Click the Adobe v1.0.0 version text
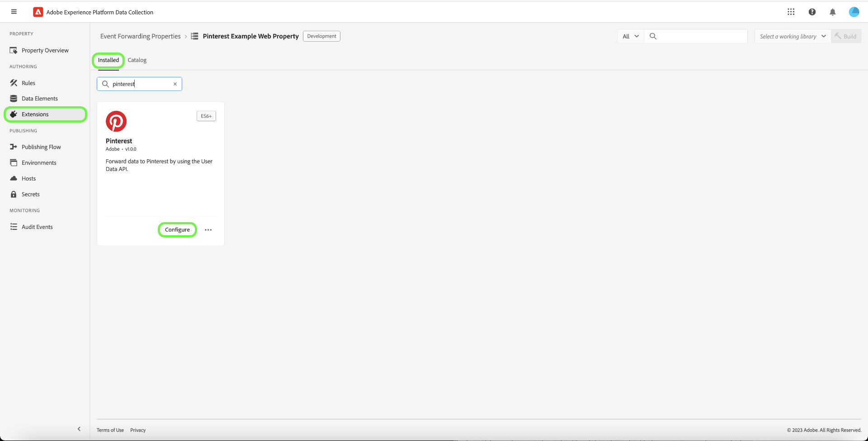The height and width of the screenshot is (441, 868). pos(121,149)
